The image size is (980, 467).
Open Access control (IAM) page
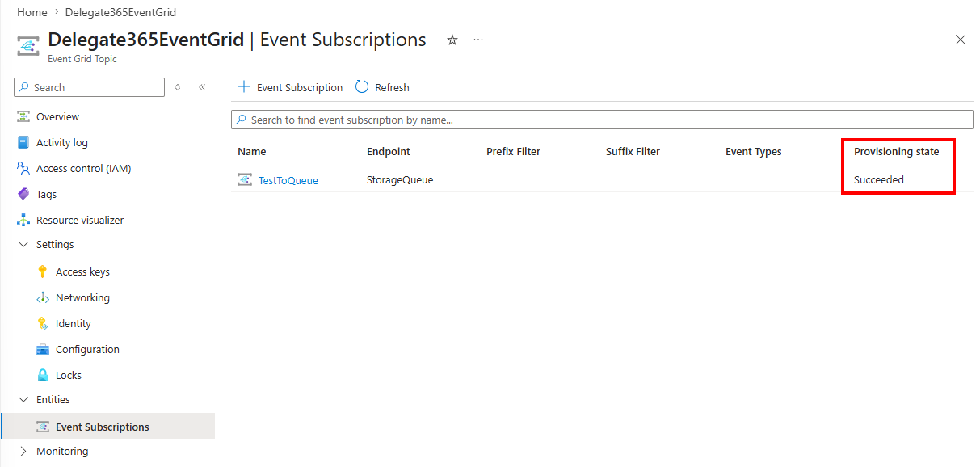84,169
